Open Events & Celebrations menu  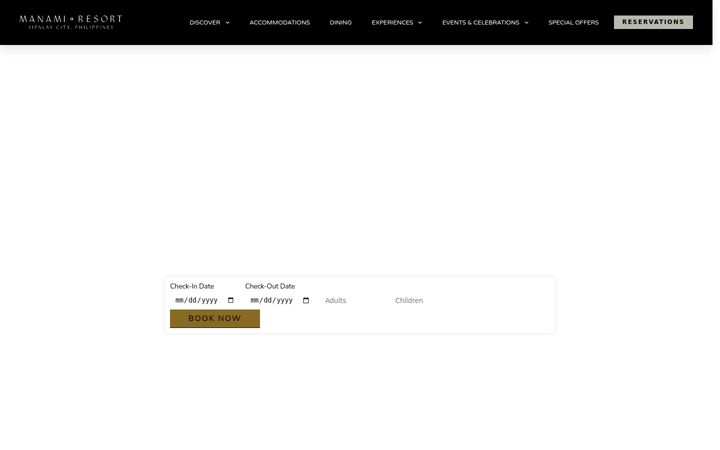tap(481, 22)
